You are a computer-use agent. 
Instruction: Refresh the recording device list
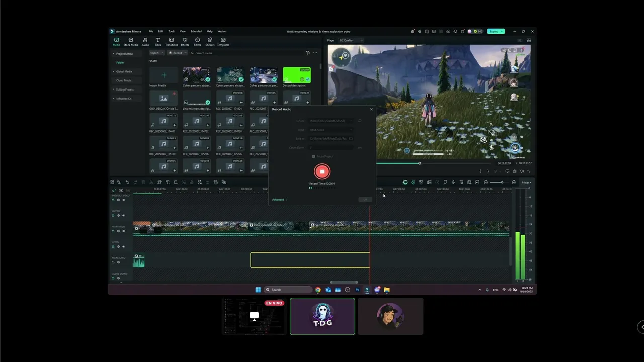(x=360, y=121)
